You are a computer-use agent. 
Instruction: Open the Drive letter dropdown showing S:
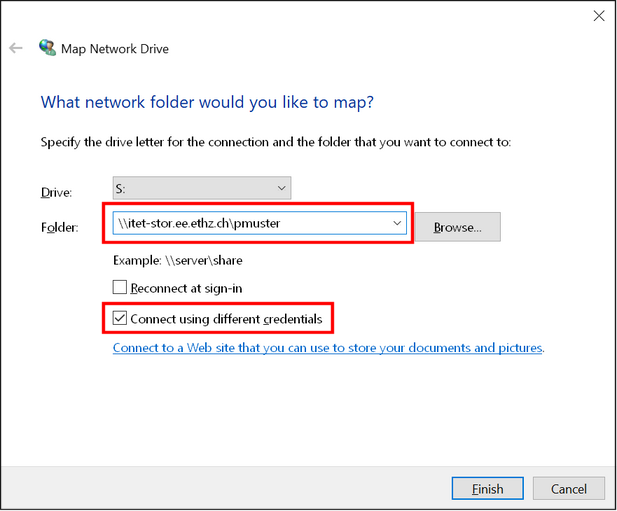tap(202, 188)
